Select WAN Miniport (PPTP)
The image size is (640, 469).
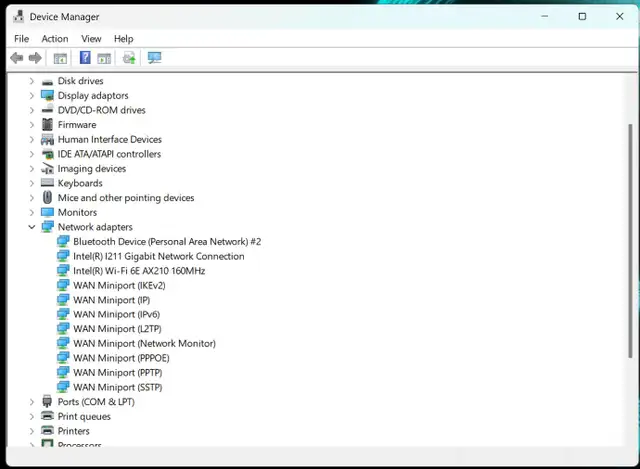coord(118,373)
